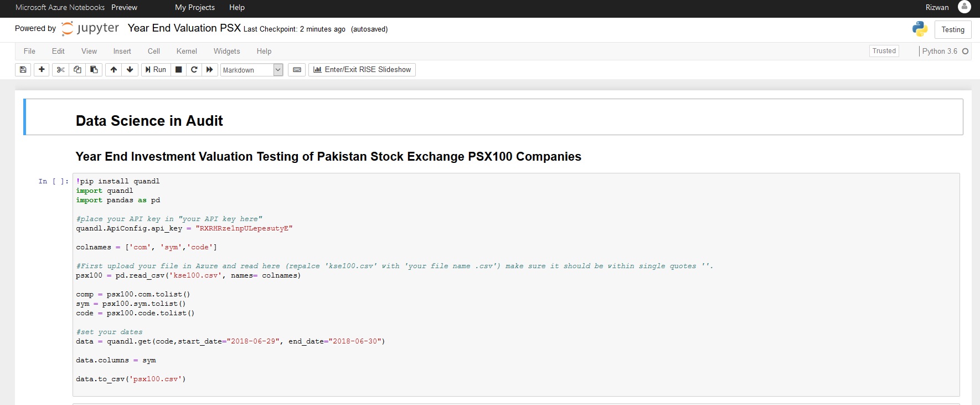Click the Preview label in the top bar
Image resolution: width=980 pixels, height=405 pixels.
[x=124, y=7]
